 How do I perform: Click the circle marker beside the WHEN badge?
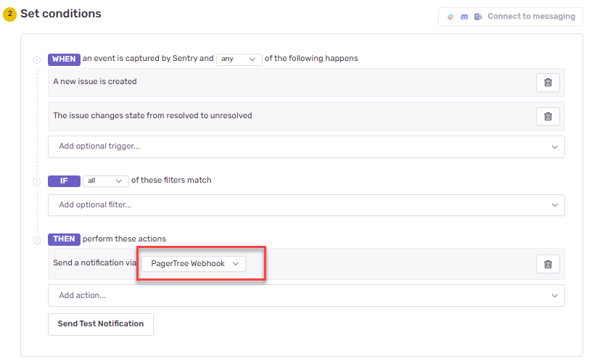[x=36, y=59]
